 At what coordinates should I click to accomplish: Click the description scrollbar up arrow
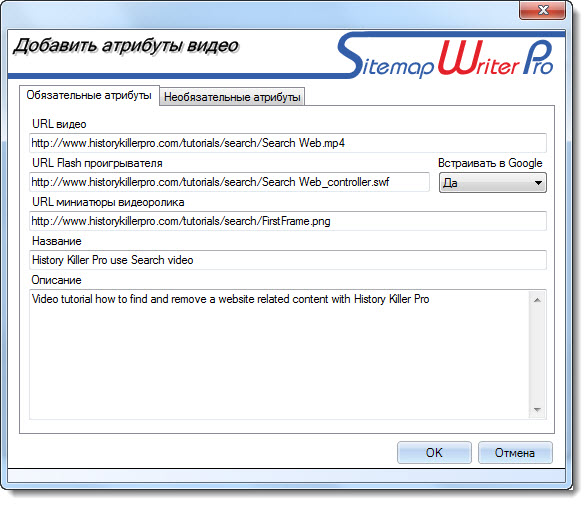[537, 300]
